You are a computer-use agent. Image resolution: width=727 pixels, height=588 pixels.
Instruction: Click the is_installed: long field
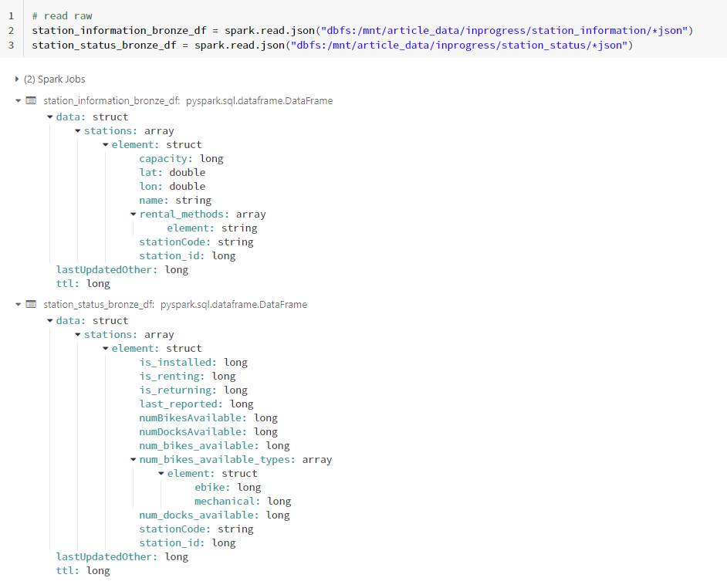[193, 363]
